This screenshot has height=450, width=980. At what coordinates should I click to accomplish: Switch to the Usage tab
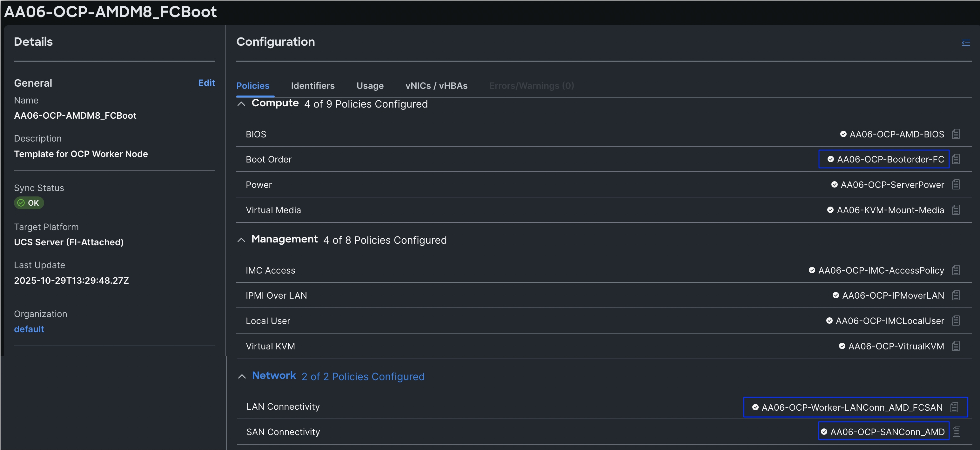coord(370,86)
